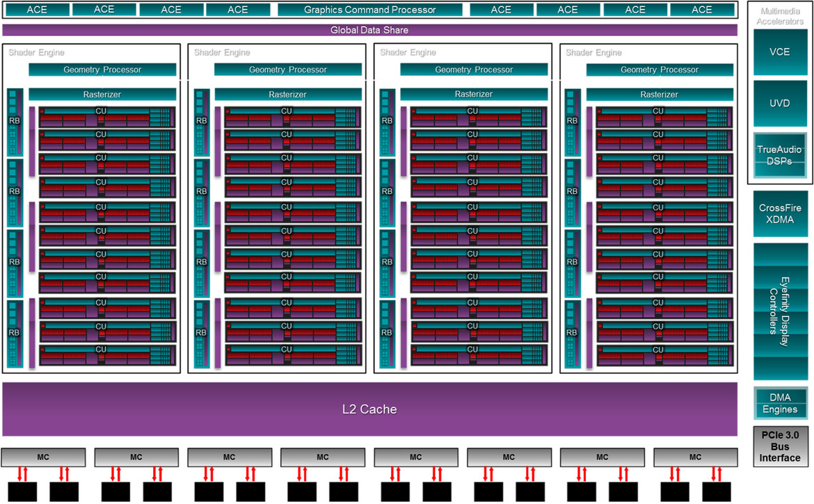The height and width of the screenshot is (504, 814).
Task: Select the top CU in the leftmost Shader Engine
Action: [x=107, y=117]
